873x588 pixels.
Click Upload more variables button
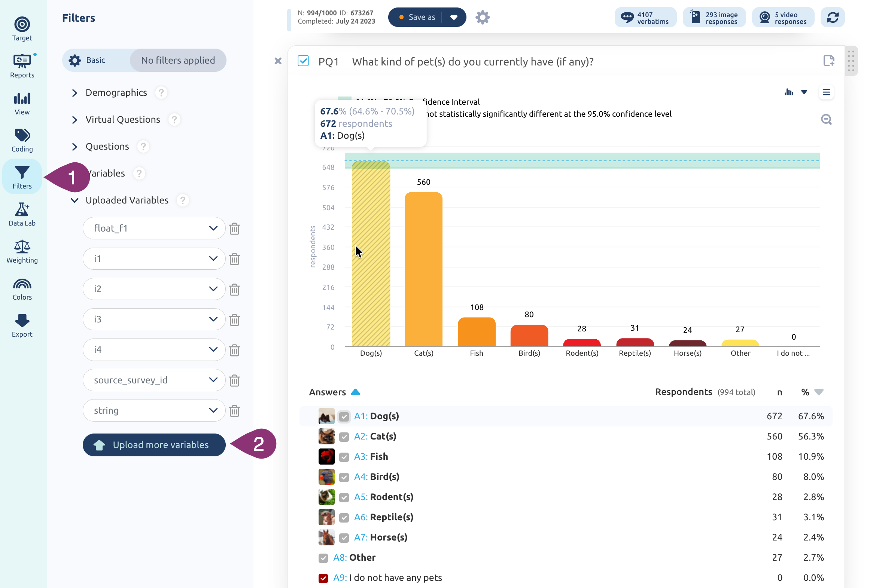[154, 445]
